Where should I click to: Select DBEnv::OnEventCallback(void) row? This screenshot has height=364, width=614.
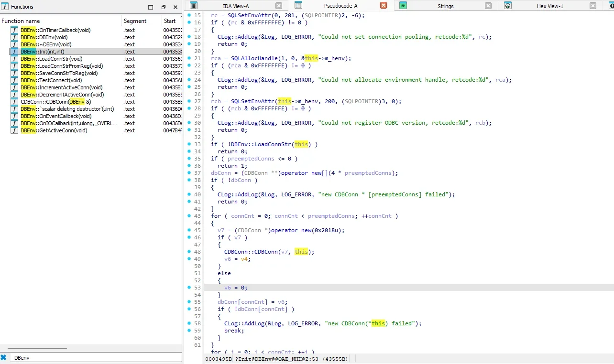click(x=91, y=116)
